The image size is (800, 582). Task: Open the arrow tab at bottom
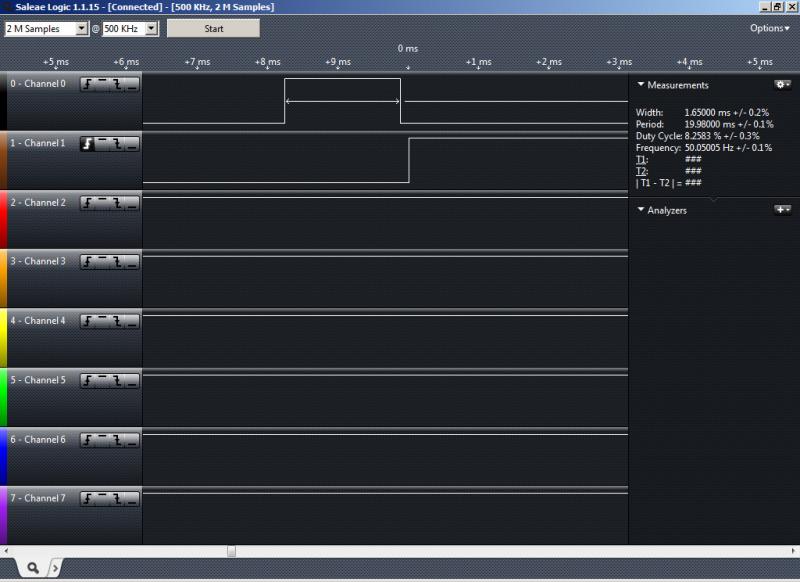[x=55, y=567]
